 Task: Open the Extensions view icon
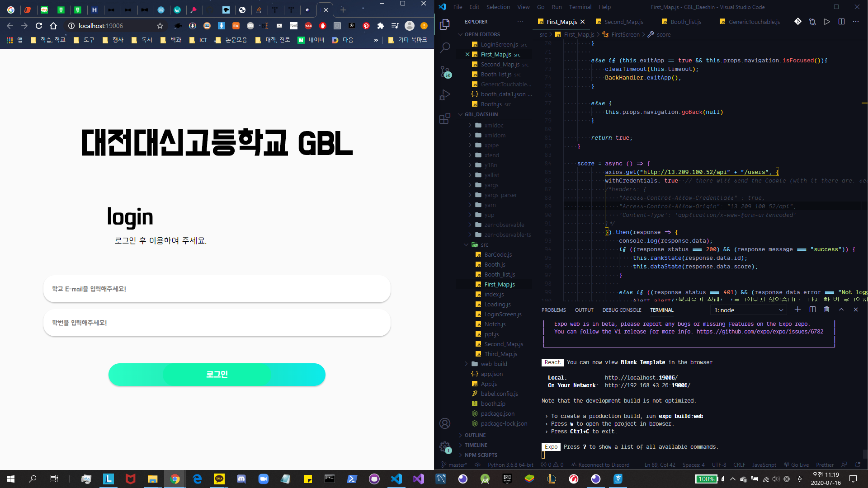[445, 118]
